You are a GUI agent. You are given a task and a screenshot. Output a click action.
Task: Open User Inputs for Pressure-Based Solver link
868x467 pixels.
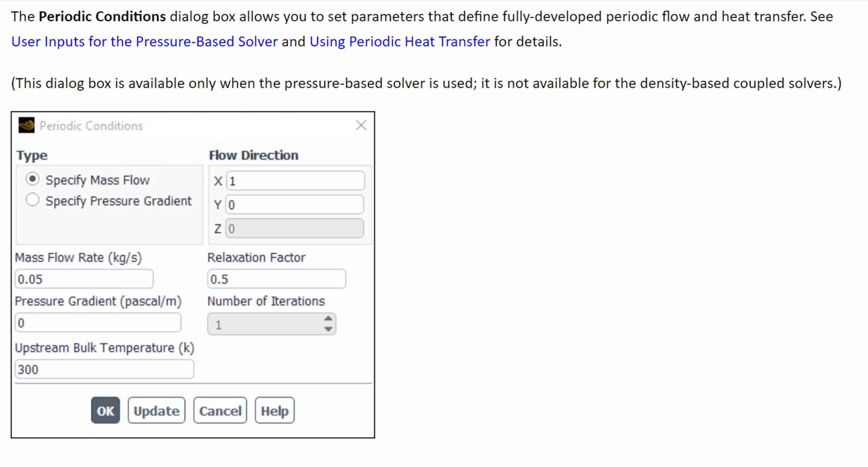click(145, 41)
